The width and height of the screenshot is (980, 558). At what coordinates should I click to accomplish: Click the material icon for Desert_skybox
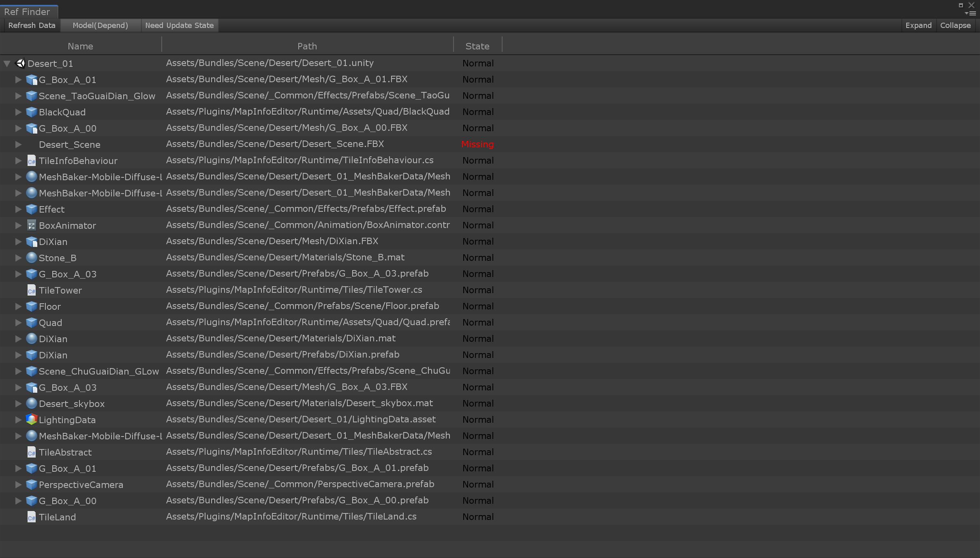[32, 403]
